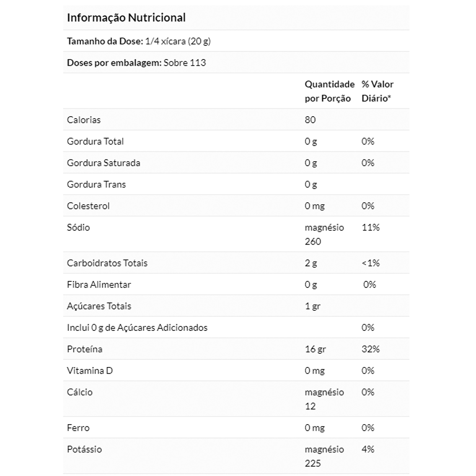The width and height of the screenshot is (476, 476).
Task: Click the Açúcares Totais row label
Action: coord(99,306)
